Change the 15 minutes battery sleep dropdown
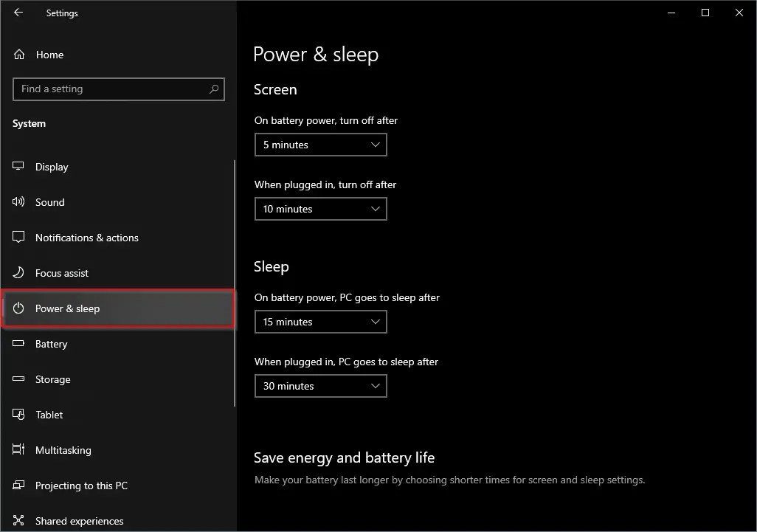Screen dimensions: 757x532 [320, 322]
